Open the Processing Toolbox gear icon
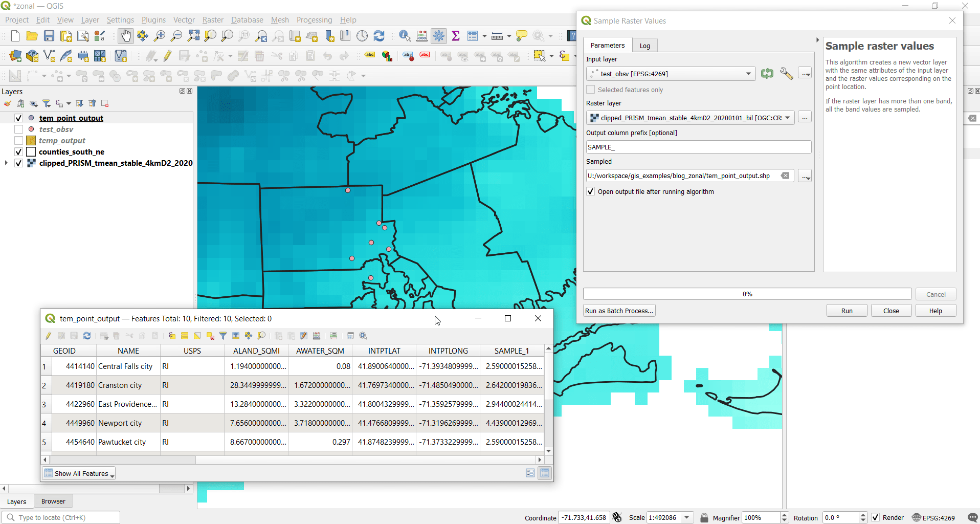Image resolution: width=980 pixels, height=524 pixels. click(x=438, y=36)
